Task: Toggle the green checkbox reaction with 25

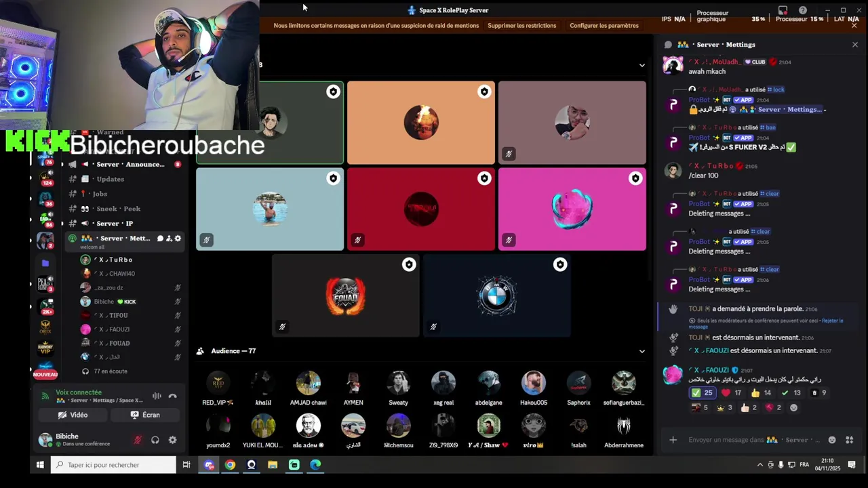Action: (702, 393)
